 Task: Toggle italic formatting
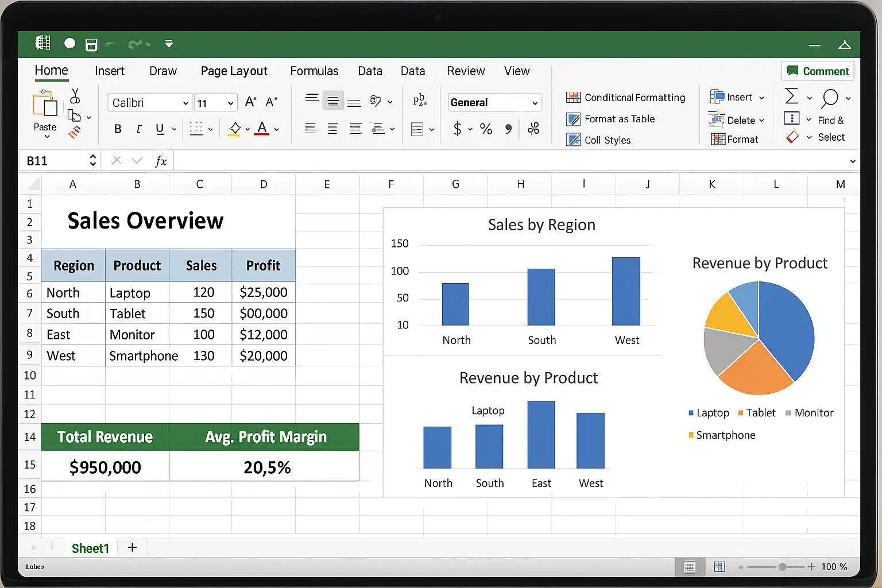point(139,129)
